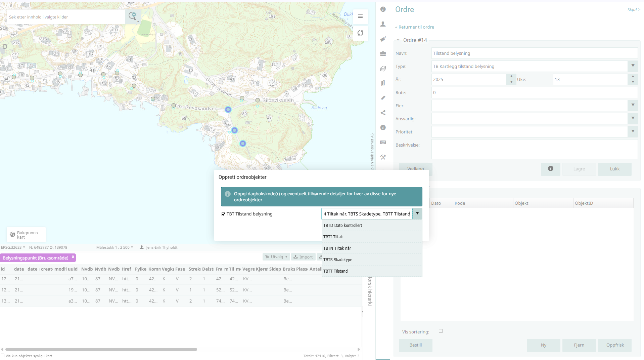
Task: Click the horizontal table scrollbar
Action: click(101, 350)
